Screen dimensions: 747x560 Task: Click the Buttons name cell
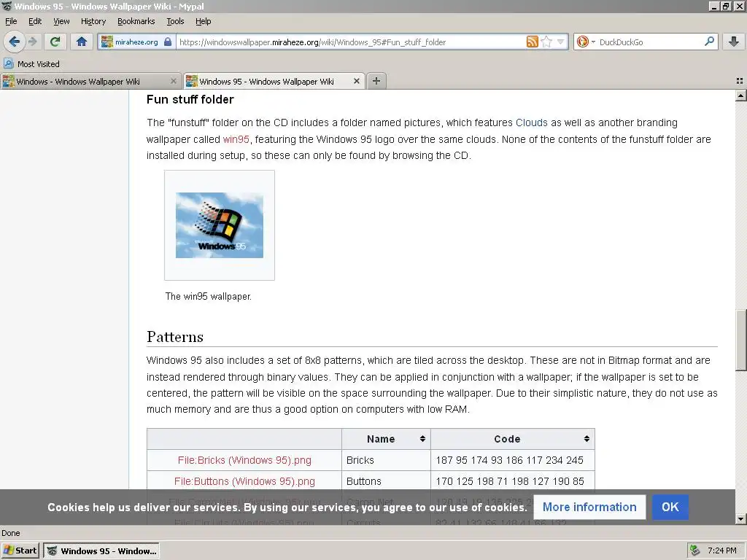click(386, 481)
